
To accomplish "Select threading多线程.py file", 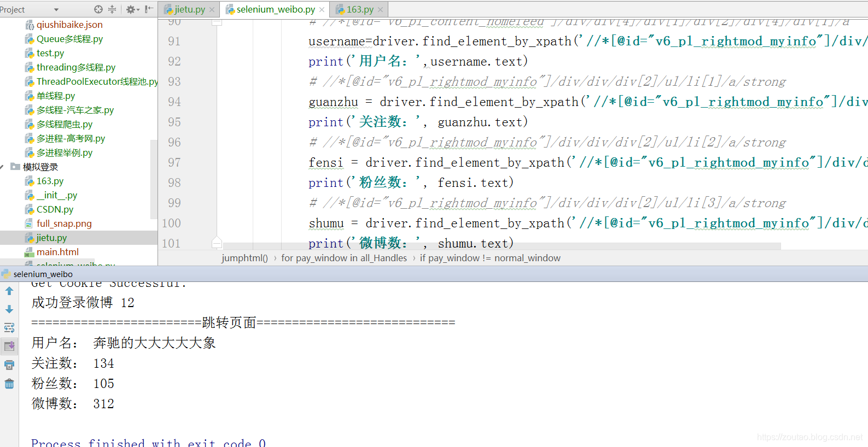I will [x=76, y=67].
